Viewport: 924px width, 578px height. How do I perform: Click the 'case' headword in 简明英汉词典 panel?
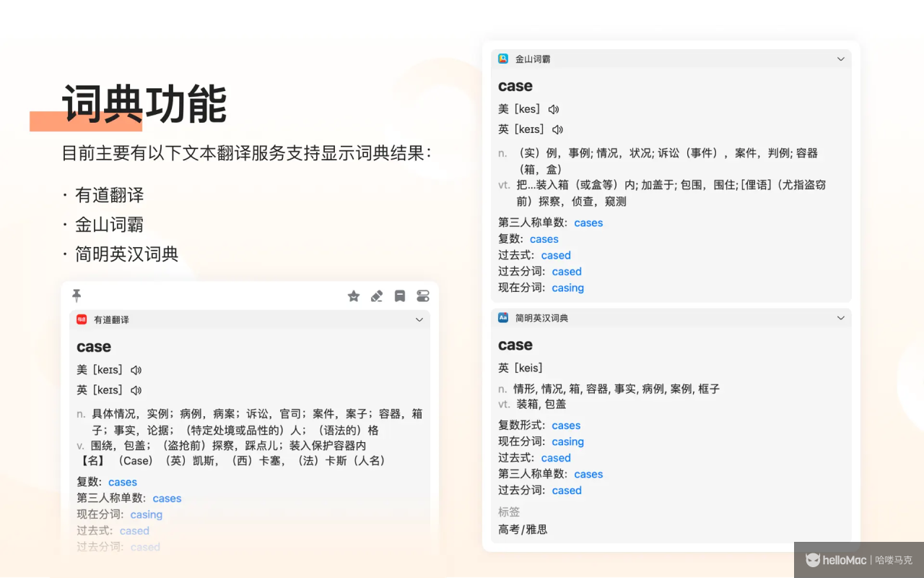pyautogui.click(x=515, y=345)
